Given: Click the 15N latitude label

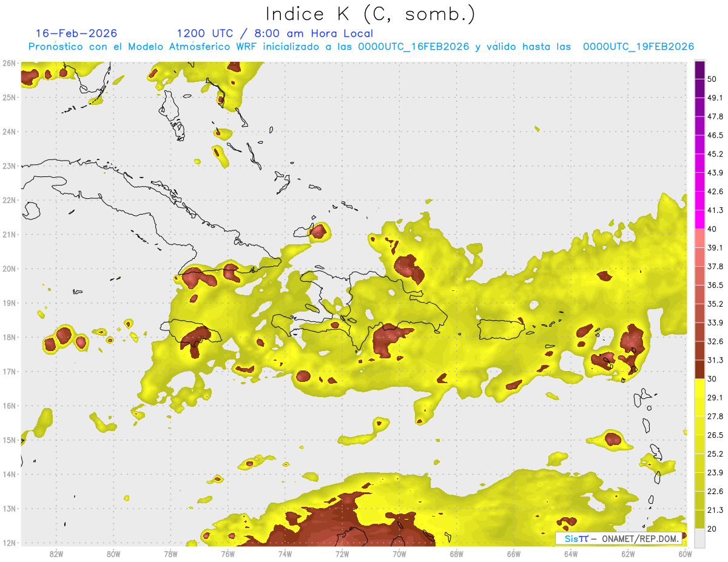Looking at the screenshot, I should [9, 440].
